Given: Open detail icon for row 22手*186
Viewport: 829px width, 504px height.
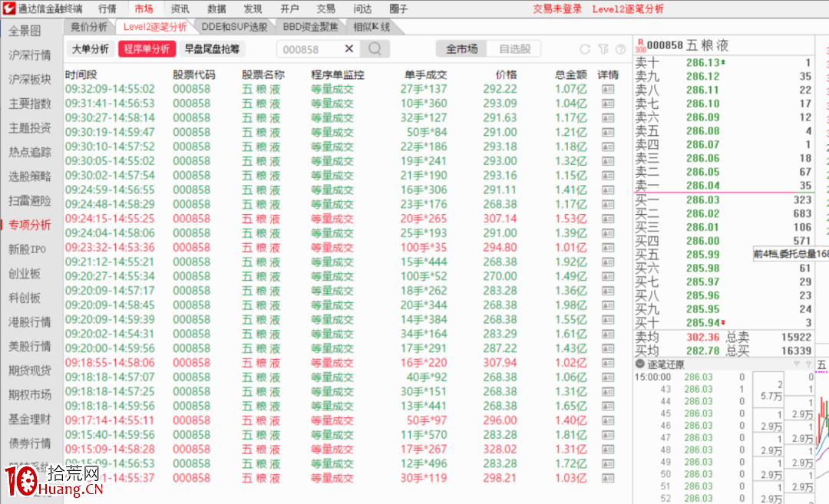Looking at the screenshot, I should (x=608, y=147).
